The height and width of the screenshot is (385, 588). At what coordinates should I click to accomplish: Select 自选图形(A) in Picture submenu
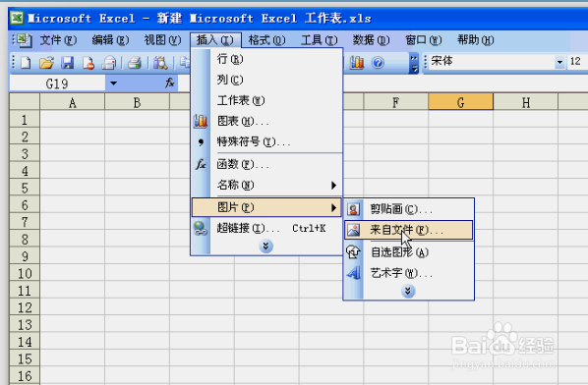[x=409, y=252]
